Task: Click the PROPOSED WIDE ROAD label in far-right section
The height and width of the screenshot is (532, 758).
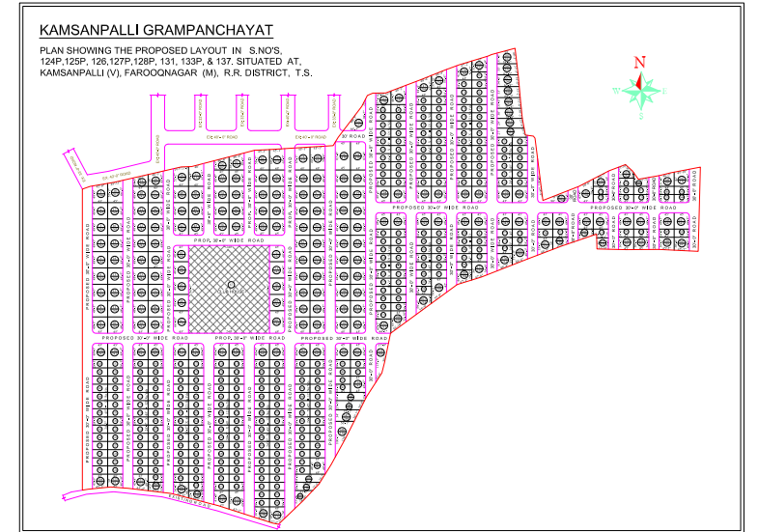Action: coord(634,208)
